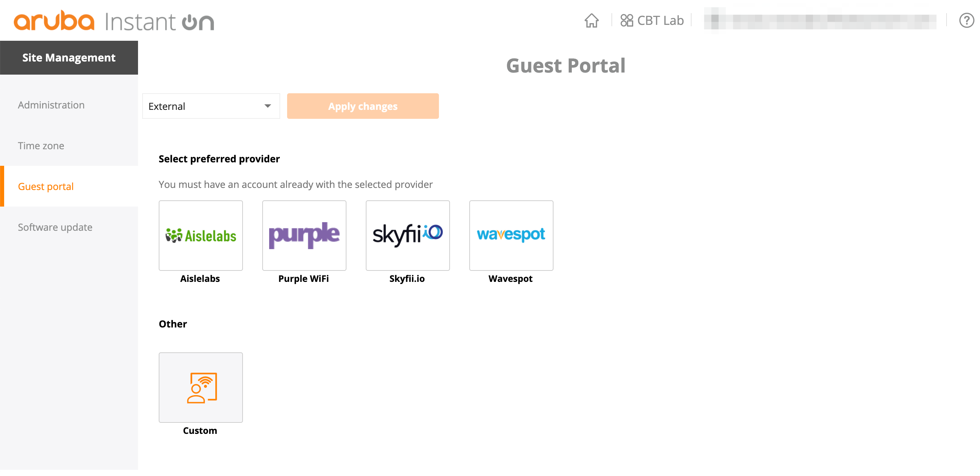The height and width of the screenshot is (476, 980).
Task: Open the External portal type dropdown
Action: coord(211,106)
